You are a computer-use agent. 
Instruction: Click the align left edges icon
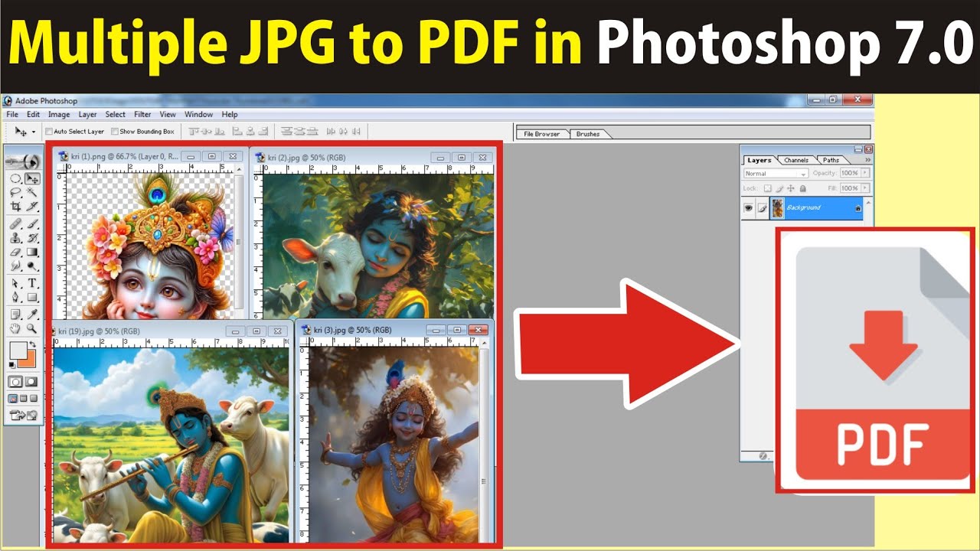[237, 132]
